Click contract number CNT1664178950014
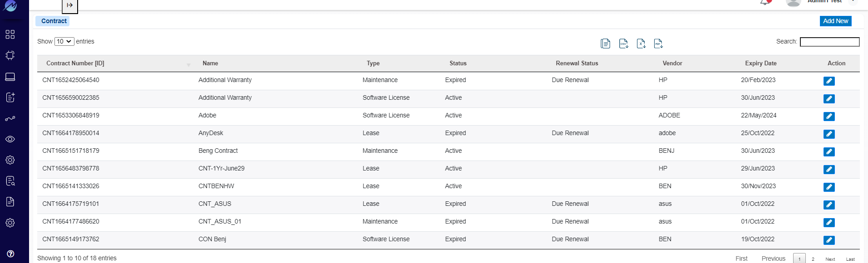Image resolution: width=868 pixels, height=263 pixels. pyautogui.click(x=71, y=133)
